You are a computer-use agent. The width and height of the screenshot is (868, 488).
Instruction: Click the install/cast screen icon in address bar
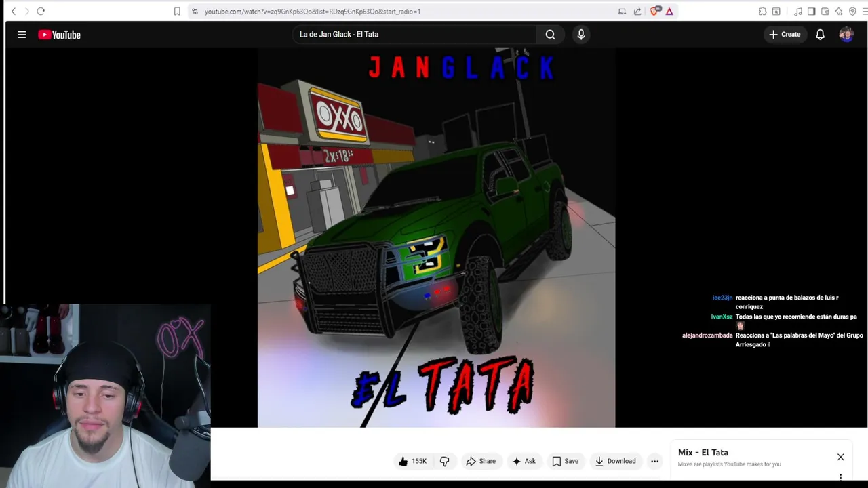(622, 11)
